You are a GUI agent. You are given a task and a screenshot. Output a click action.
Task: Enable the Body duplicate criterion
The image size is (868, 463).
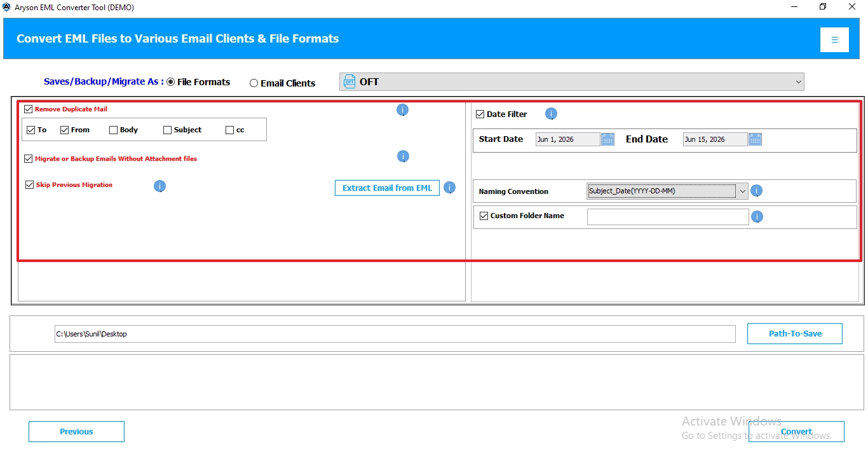pyautogui.click(x=113, y=130)
